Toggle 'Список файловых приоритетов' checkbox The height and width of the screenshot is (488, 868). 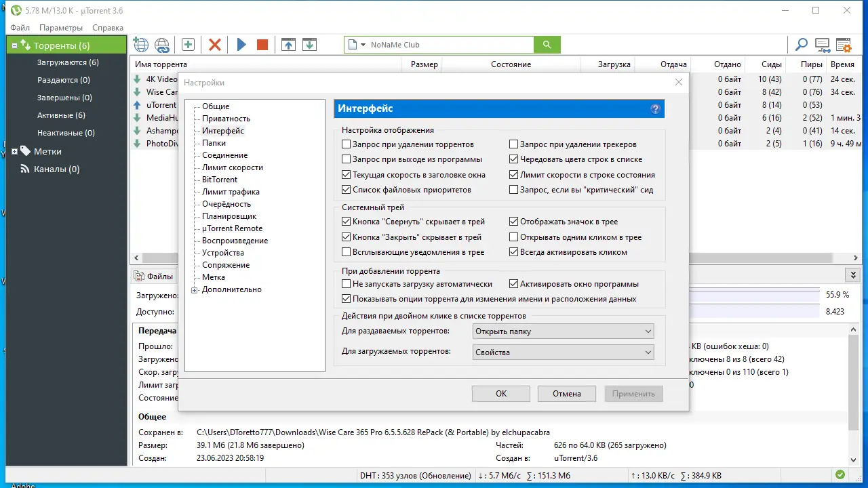[x=347, y=190]
